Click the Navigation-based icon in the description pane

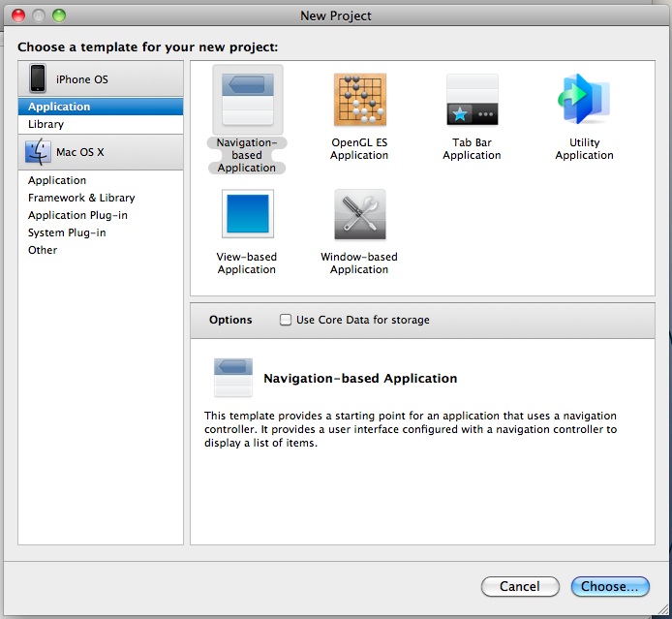[233, 377]
